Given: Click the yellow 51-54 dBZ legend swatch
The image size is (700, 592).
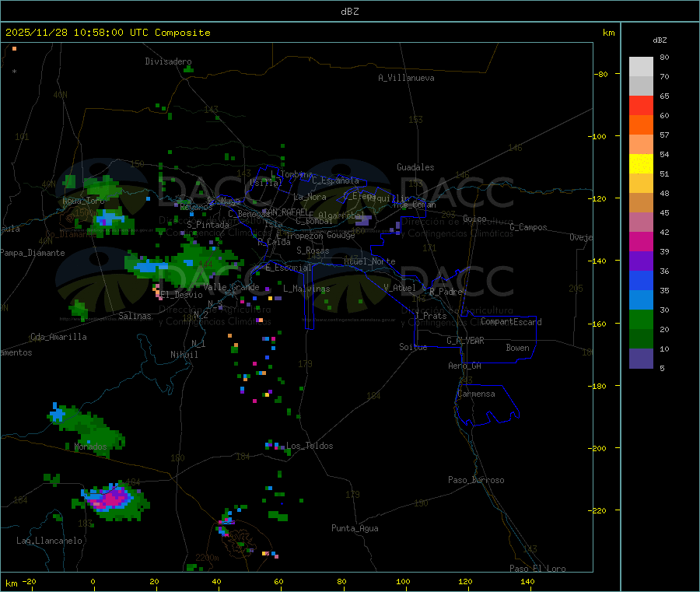Looking at the screenshot, I should pos(641,164).
